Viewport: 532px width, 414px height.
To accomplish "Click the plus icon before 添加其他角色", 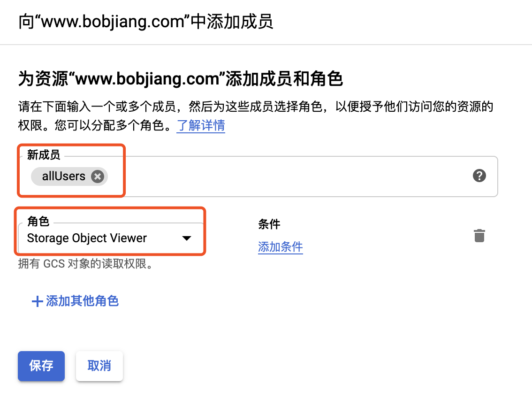I will [x=37, y=301].
